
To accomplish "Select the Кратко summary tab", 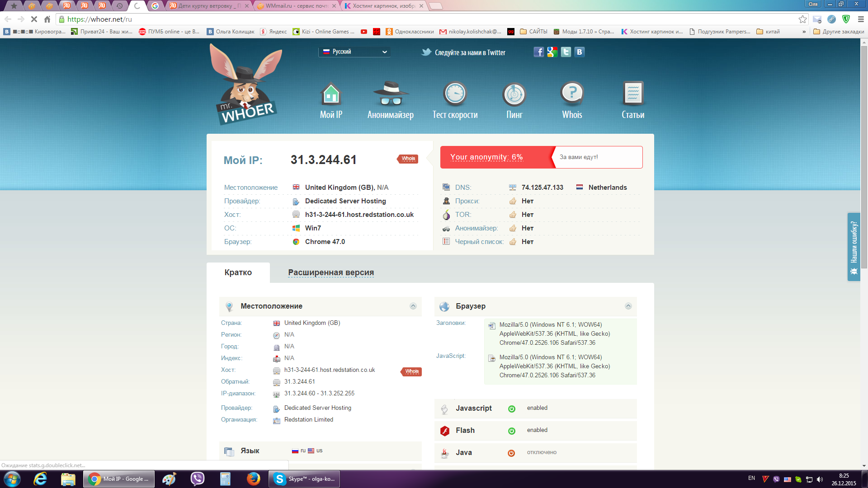I will point(238,273).
